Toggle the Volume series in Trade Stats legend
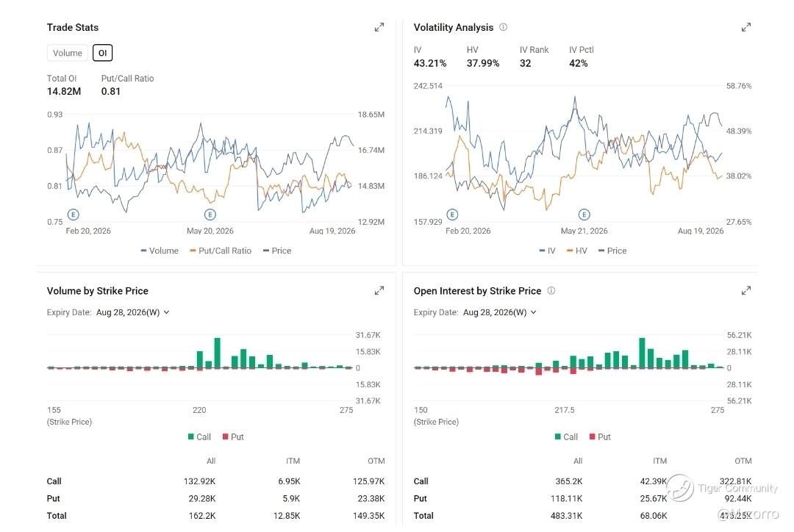Screen dimensions: 794x532 (x=160, y=251)
